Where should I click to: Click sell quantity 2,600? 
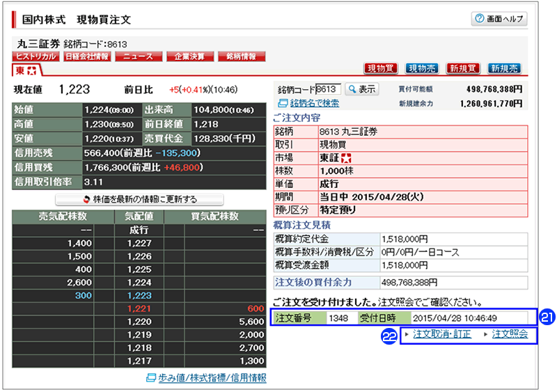coord(79,283)
